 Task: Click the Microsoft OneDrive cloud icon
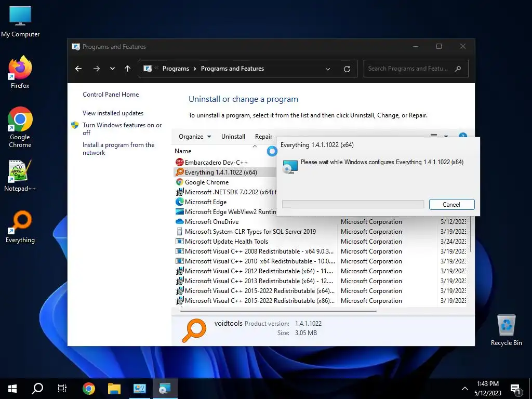pos(179,221)
